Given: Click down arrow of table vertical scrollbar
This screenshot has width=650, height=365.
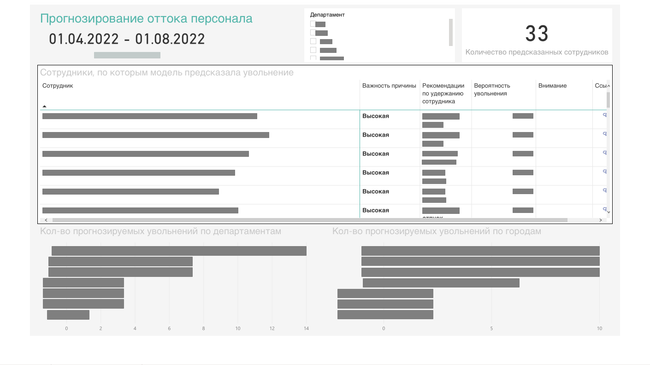Looking at the screenshot, I should 609,212.
